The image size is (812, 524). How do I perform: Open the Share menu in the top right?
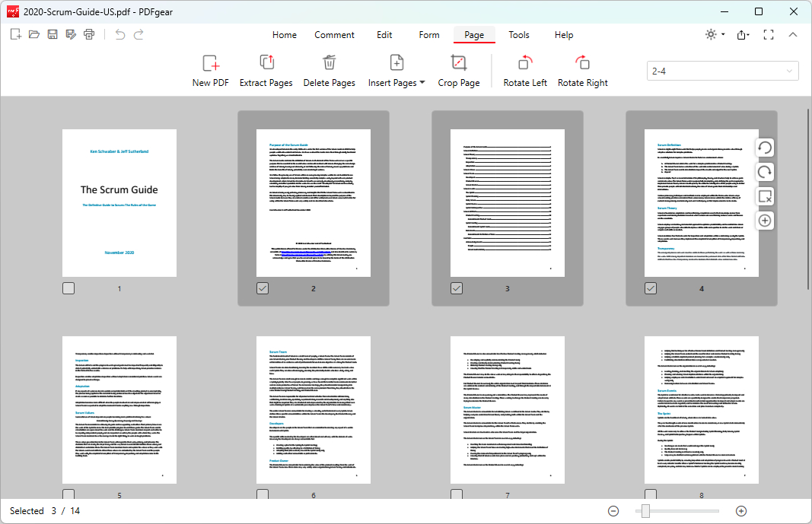(743, 34)
